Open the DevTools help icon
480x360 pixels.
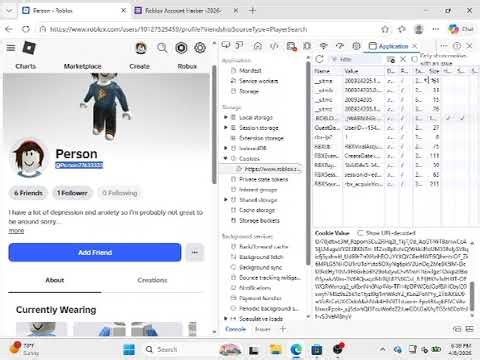point(457,46)
